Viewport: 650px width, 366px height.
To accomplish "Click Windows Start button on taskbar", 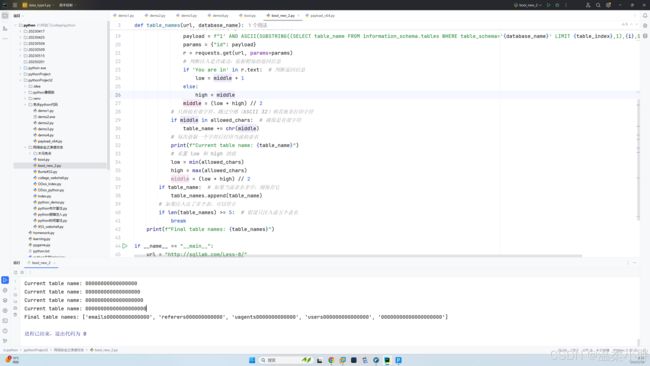I will (252, 360).
